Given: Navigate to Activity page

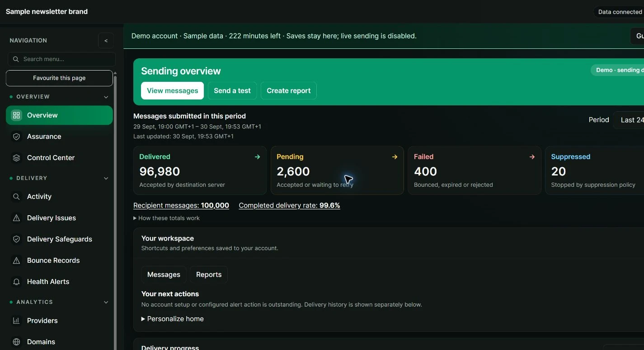Looking at the screenshot, I should point(59,197).
